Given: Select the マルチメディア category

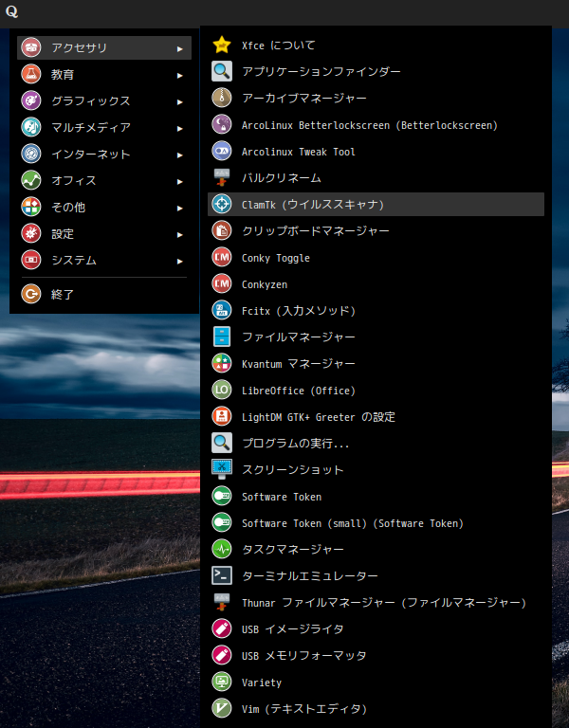Looking at the screenshot, I should click(x=104, y=127).
